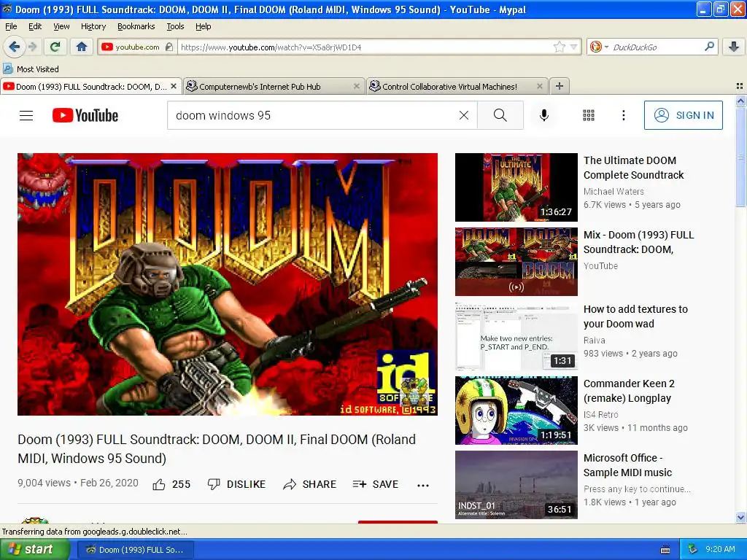Open Most Visited bookmarks folder
Screen dimensions: 747x560
(31, 69)
